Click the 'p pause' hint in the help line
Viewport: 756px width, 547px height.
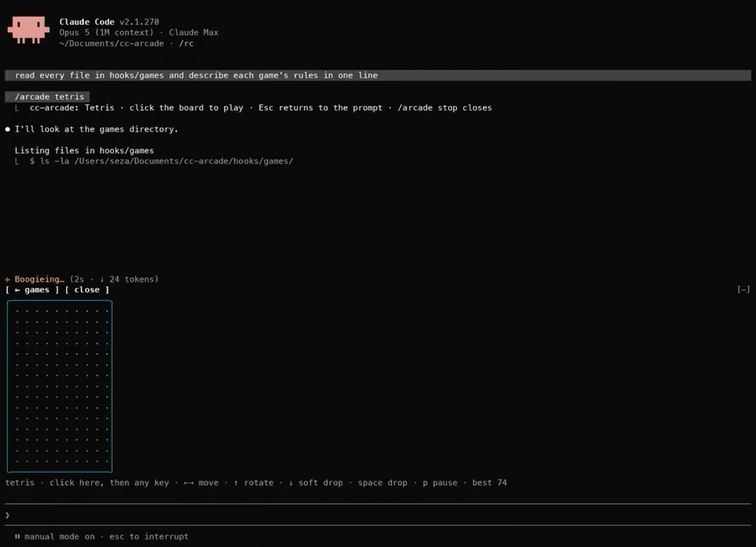[440, 483]
